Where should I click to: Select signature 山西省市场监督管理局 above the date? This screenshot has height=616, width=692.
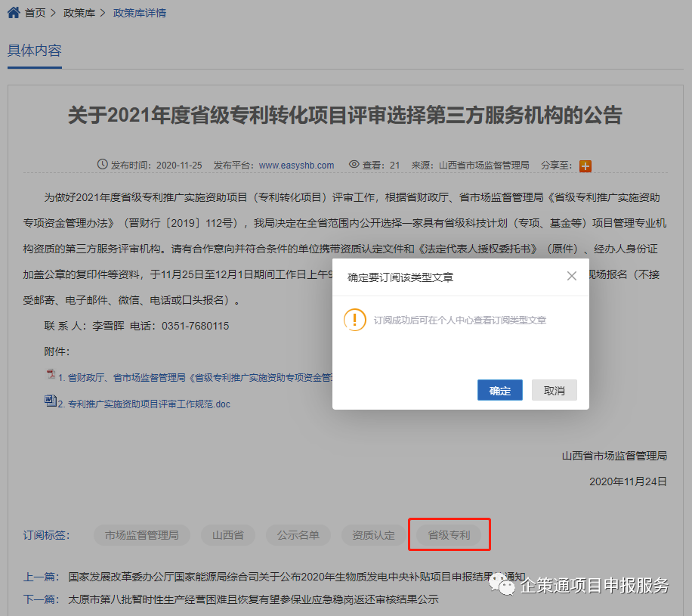click(x=614, y=456)
